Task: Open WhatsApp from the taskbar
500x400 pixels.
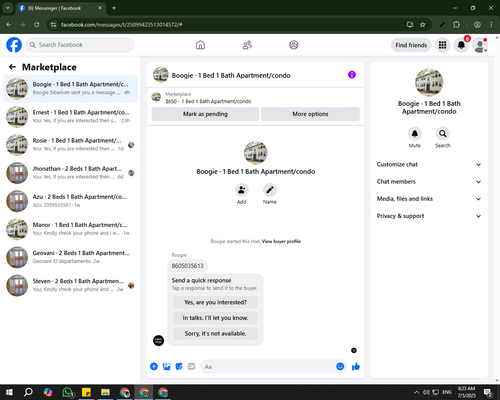Action: [68, 392]
